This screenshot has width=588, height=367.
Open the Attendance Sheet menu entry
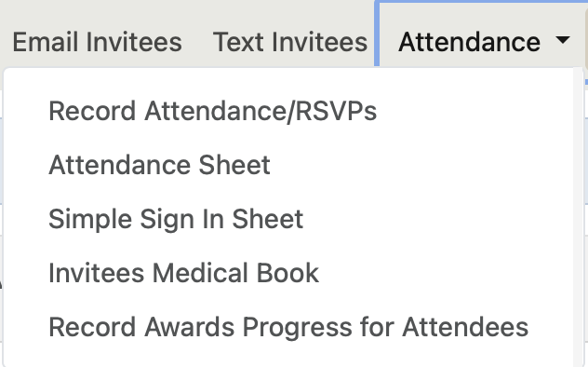(159, 165)
